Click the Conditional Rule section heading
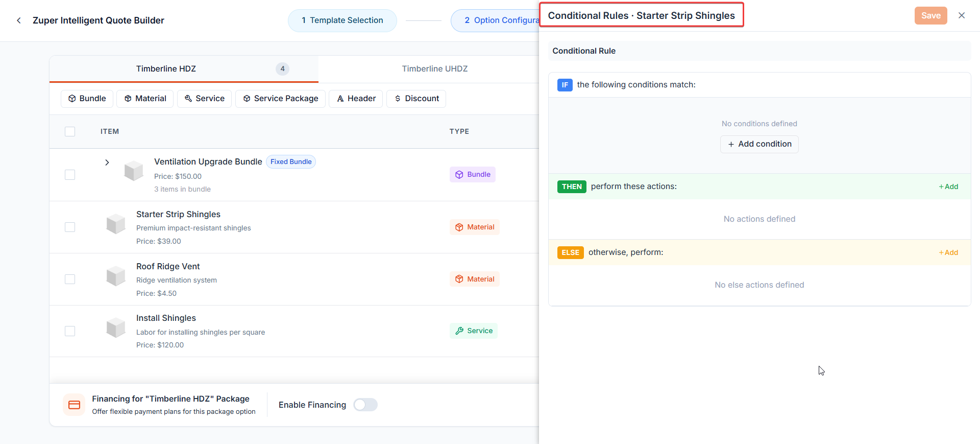The image size is (980, 444). coord(584,51)
